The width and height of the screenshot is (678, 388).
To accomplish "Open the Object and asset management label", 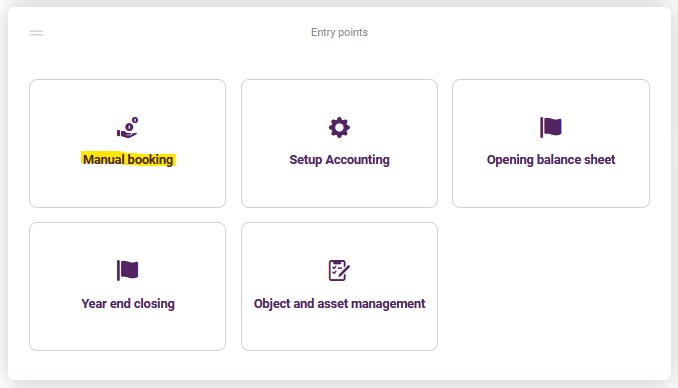I will coord(339,304).
